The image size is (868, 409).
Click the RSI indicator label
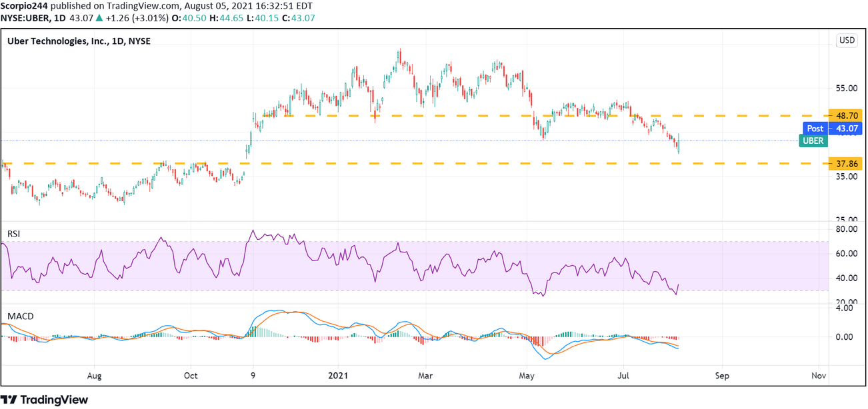pyautogui.click(x=13, y=234)
